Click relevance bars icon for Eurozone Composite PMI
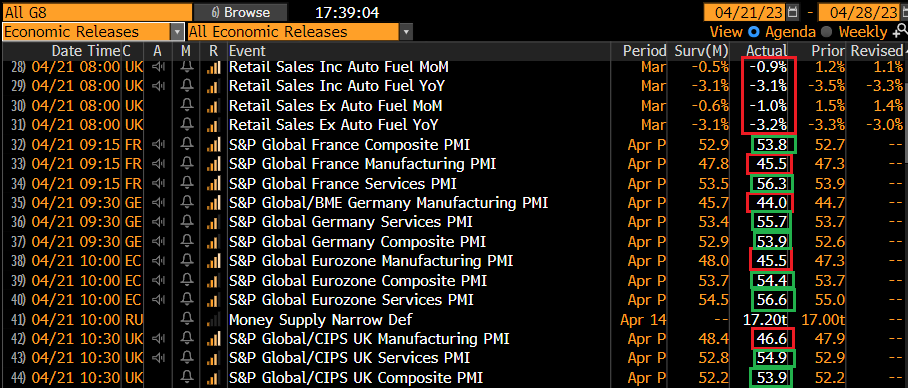This screenshot has height=388, width=908. click(x=214, y=281)
